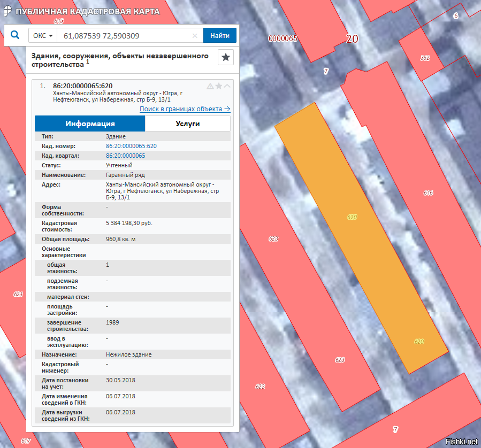Select parcel 622 on the map

tap(260, 387)
